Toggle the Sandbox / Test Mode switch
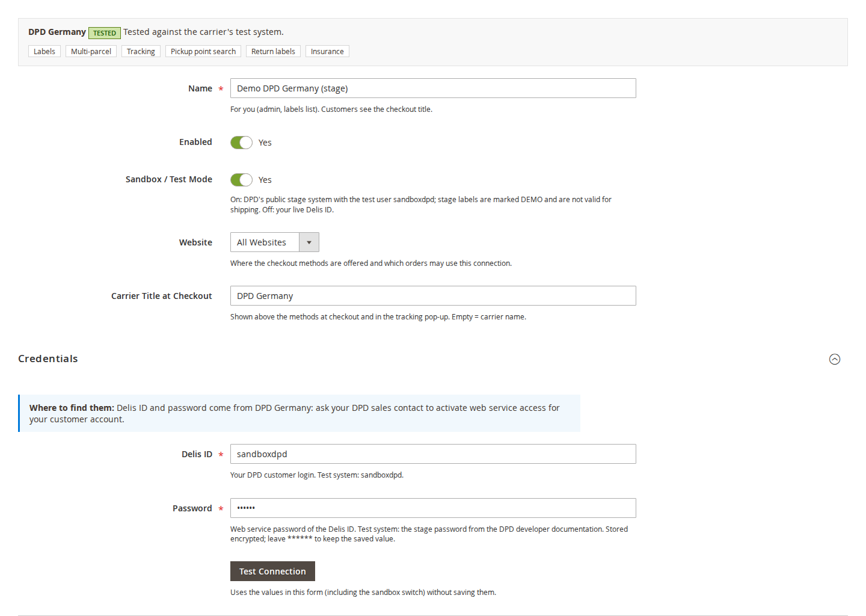Screen dimensions: 866x616 (x=241, y=180)
